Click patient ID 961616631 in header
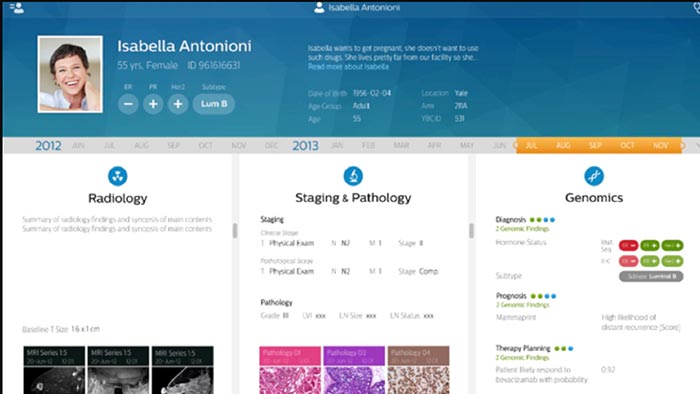This screenshot has width=700, height=394. [214, 66]
